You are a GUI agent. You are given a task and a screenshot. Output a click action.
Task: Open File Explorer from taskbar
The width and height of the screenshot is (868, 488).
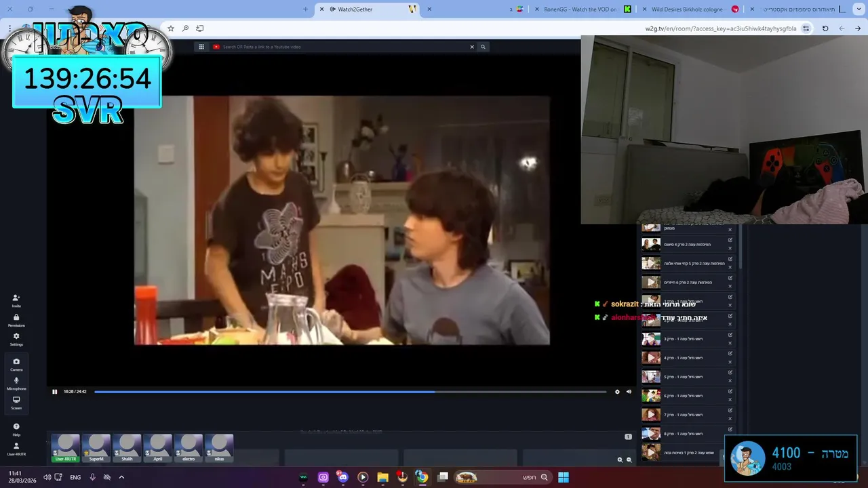[x=382, y=477]
